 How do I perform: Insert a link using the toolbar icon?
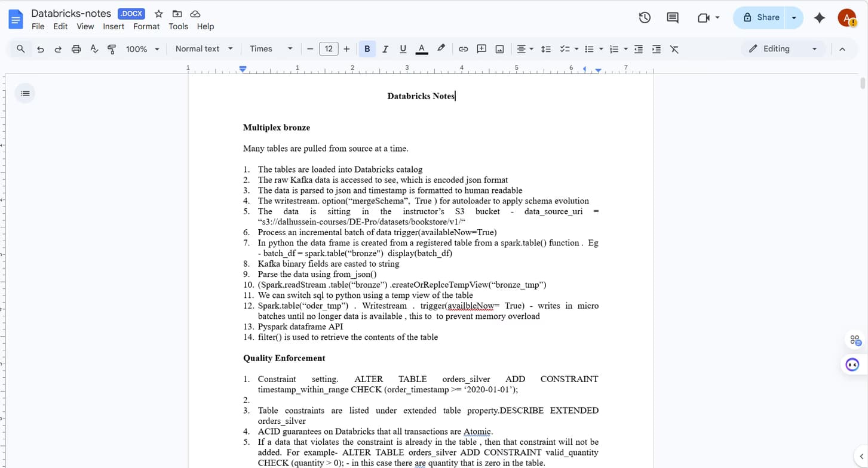click(x=463, y=49)
